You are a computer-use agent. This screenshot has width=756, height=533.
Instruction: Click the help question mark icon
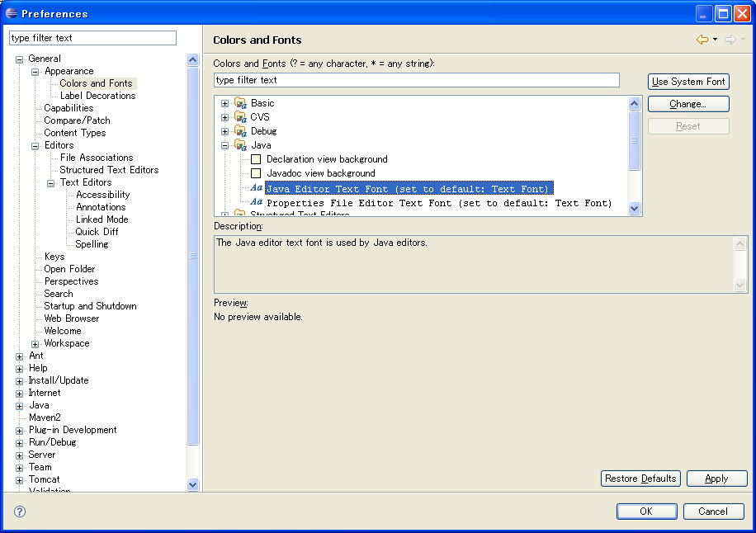pos(20,512)
